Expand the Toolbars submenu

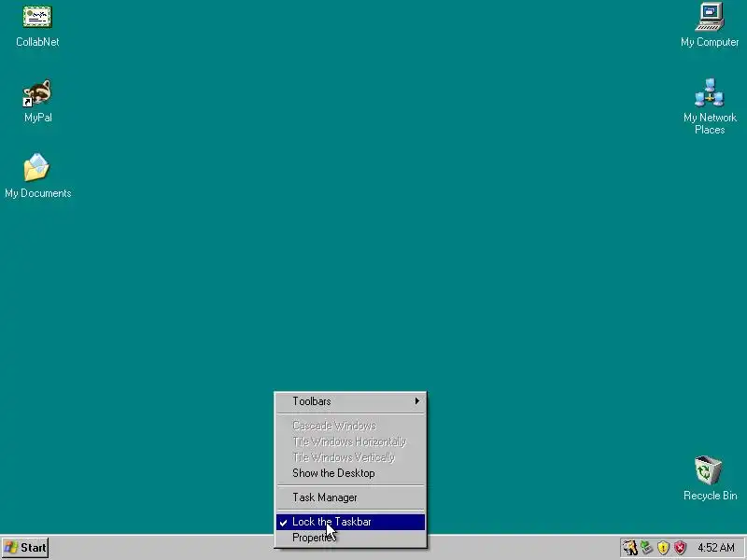point(351,401)
